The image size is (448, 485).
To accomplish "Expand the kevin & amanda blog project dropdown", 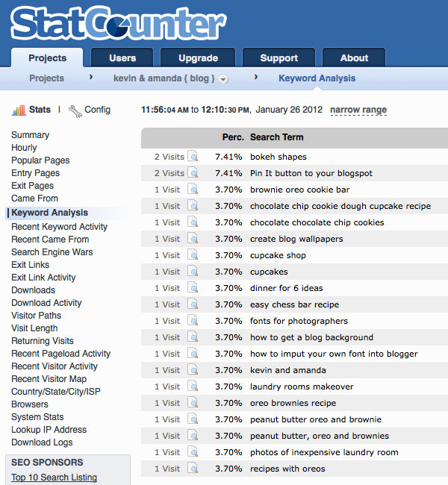I will tap(223, 79).
